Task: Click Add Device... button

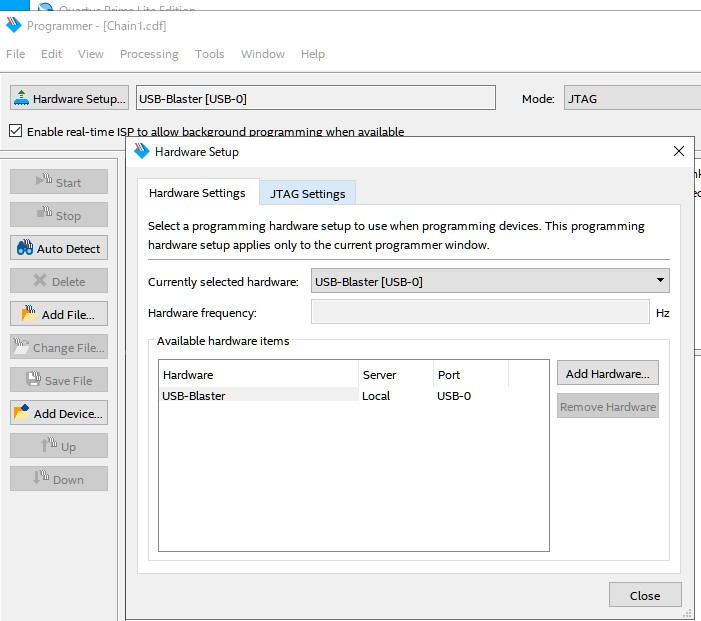Action: pos(59,413)
